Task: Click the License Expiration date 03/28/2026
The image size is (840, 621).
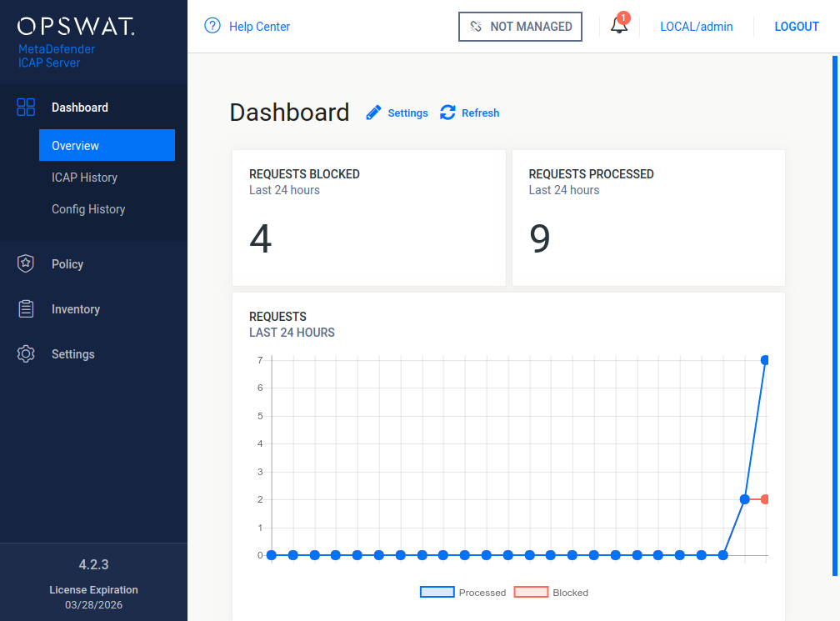Action: pos(93,604)
